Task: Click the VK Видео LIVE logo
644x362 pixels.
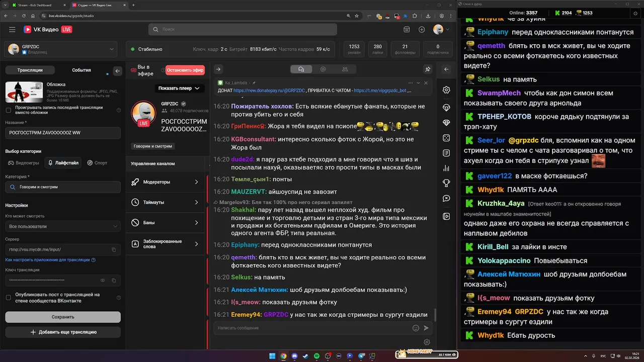Action: coord(48,30)
